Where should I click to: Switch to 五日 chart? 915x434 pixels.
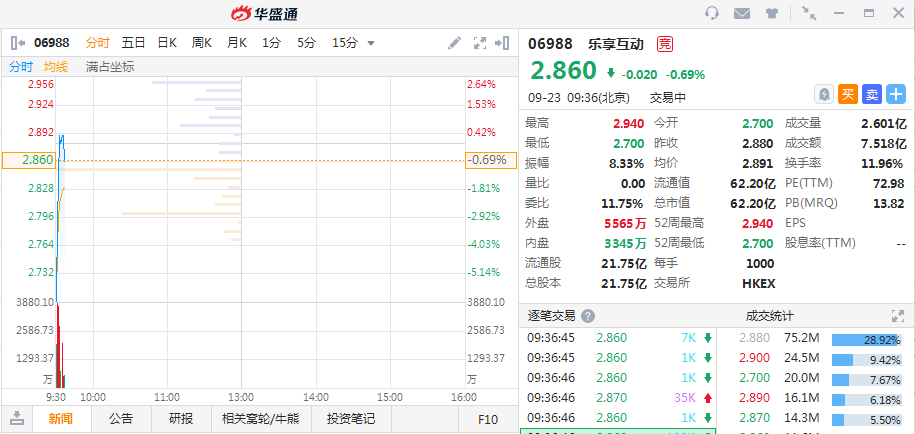133,43
